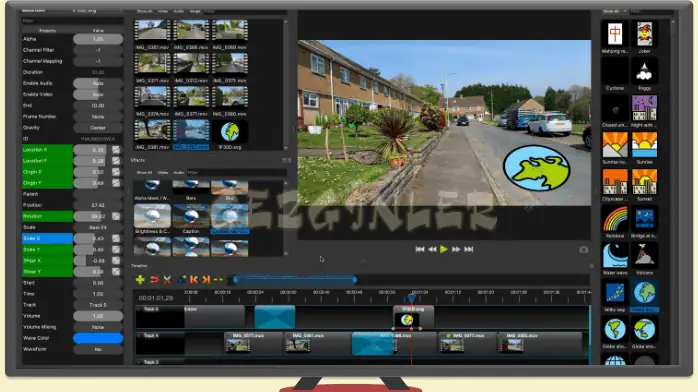
Task: Toggle keyframe icon for Scale X
Action: [116, 238]
